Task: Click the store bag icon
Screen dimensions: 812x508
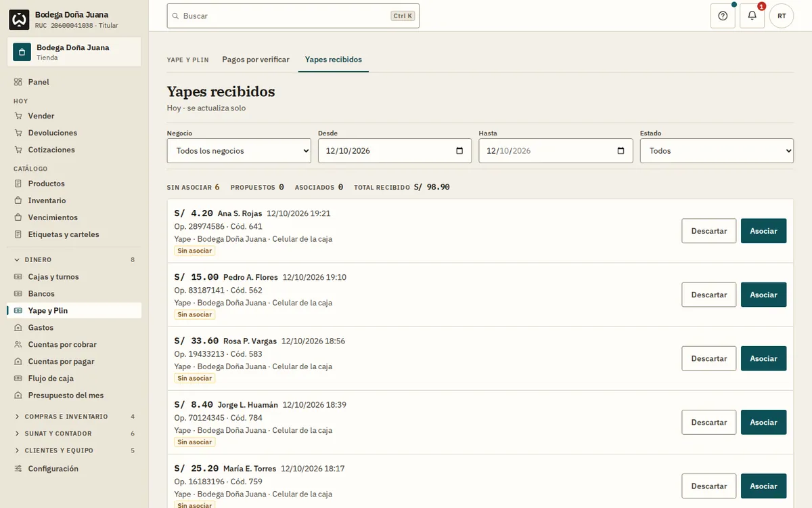Action: click(22, 52)
